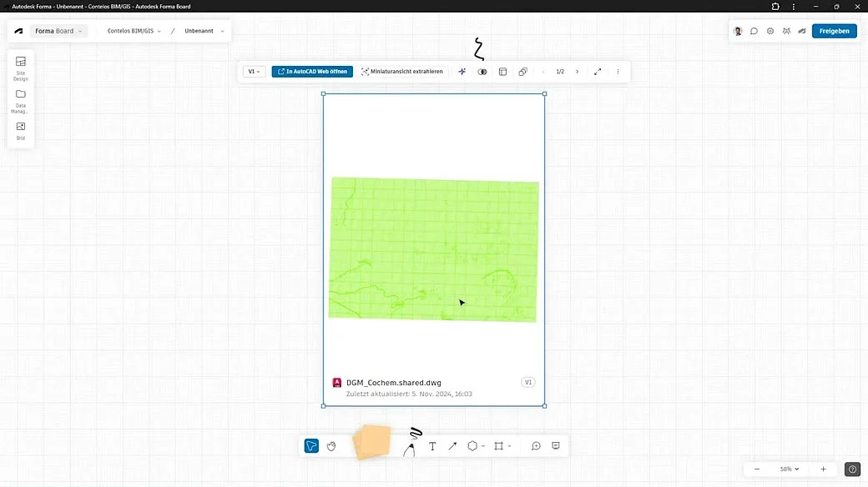This screenshot has height=487, width=868.
Task: Open the Site Design panel
Action: click(x=21, y=68)
